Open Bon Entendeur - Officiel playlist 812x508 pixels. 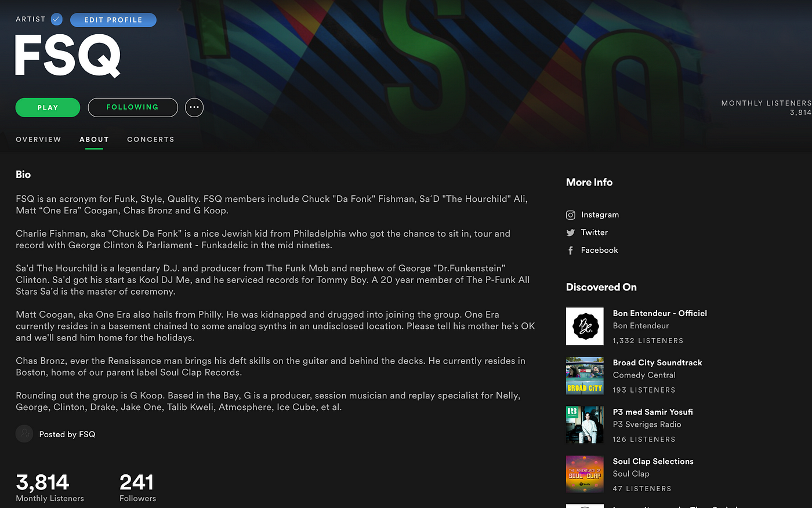point(660,313)
